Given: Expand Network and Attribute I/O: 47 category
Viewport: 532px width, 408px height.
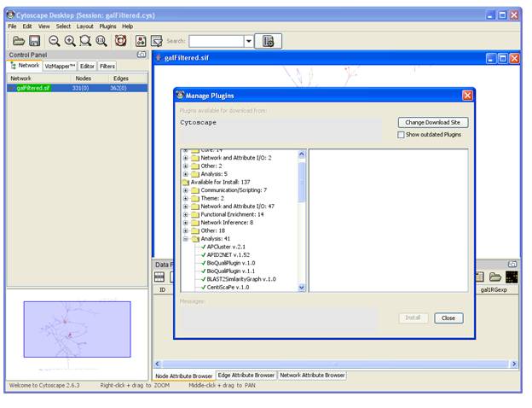Looking at the screenshot, I should click(x=185, y=207).
